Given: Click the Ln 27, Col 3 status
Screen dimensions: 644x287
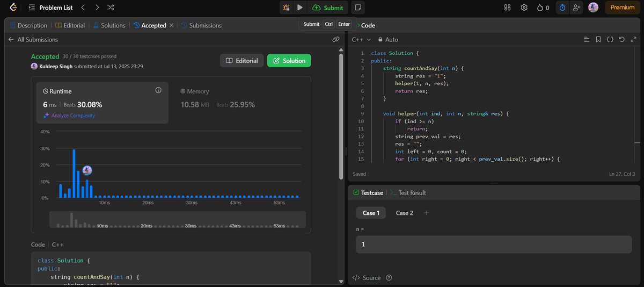Looking at the screenshot, I should pyautogui.click(x=622, y=174).
